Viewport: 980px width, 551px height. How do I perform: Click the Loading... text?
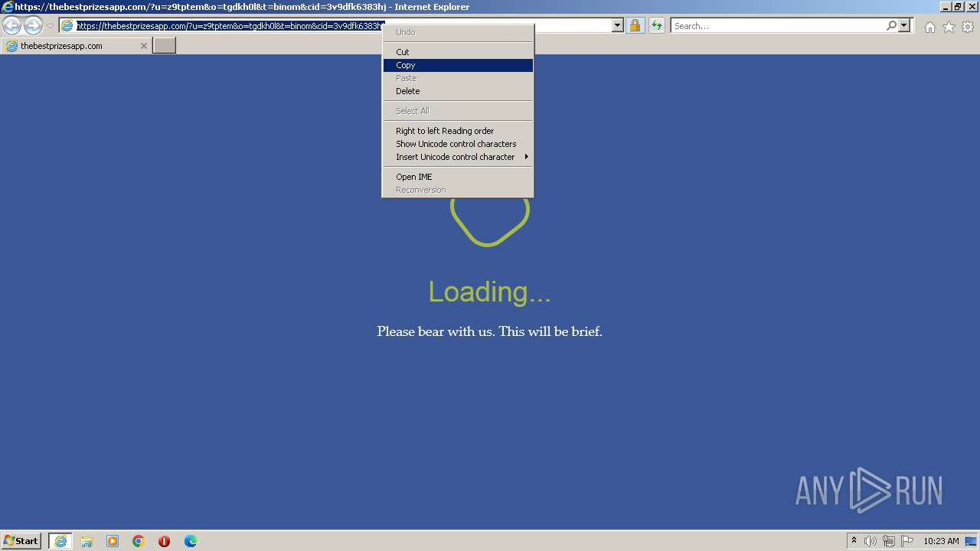(489, 292)
